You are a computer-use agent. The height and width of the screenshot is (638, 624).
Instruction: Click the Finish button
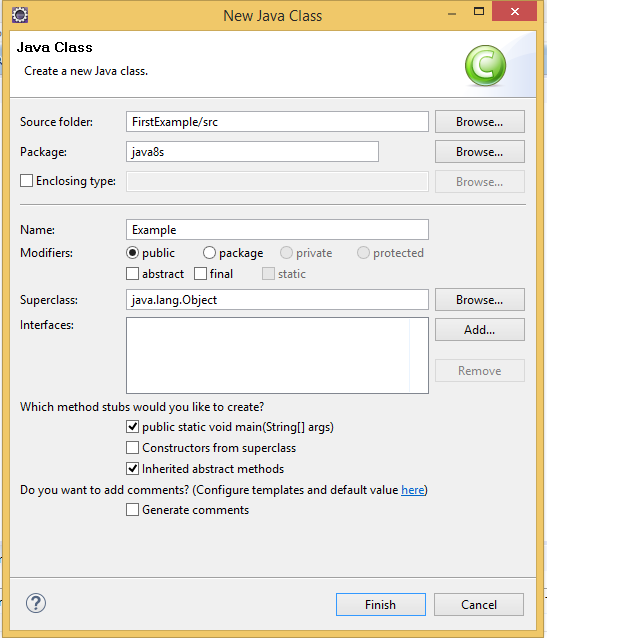[381, 605]
